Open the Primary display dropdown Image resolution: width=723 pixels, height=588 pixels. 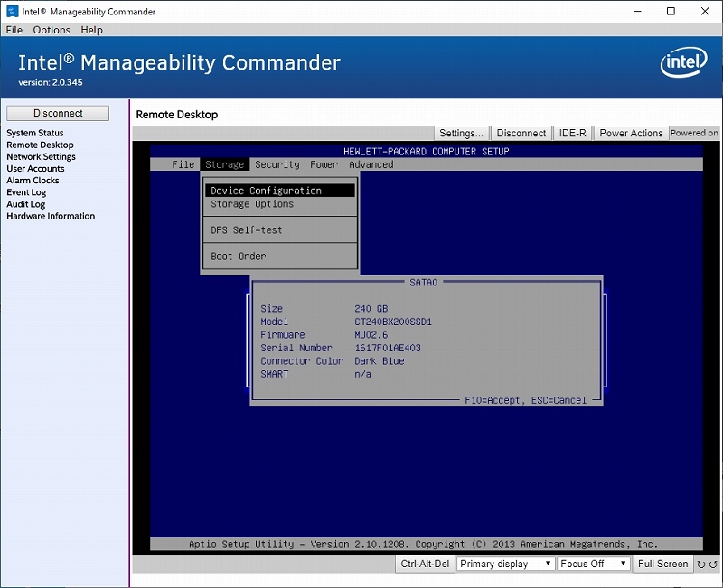(505, 564)
